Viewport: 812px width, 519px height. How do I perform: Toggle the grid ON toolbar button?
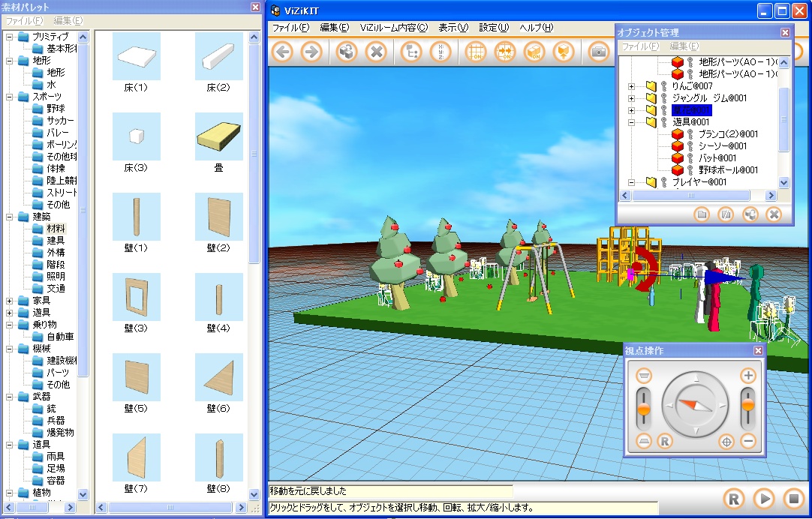pyautogui.click(x=476, y=52)
